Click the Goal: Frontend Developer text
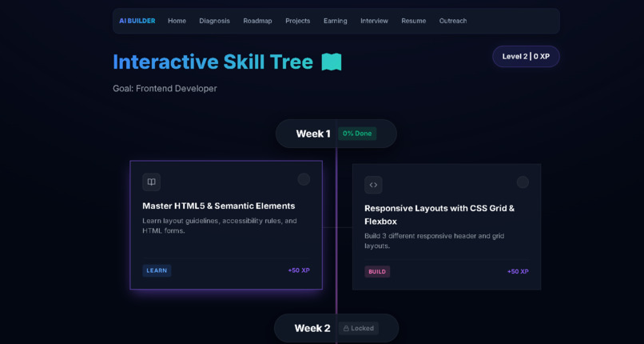The height and width of the screenshot is (344, 644). tap(165, 88)
